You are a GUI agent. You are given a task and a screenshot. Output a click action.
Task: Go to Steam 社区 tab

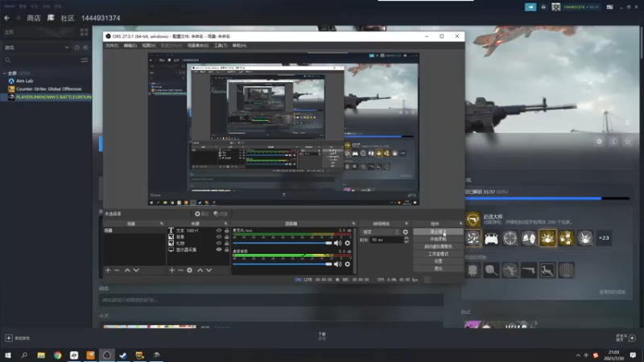[x=68, y=18]
